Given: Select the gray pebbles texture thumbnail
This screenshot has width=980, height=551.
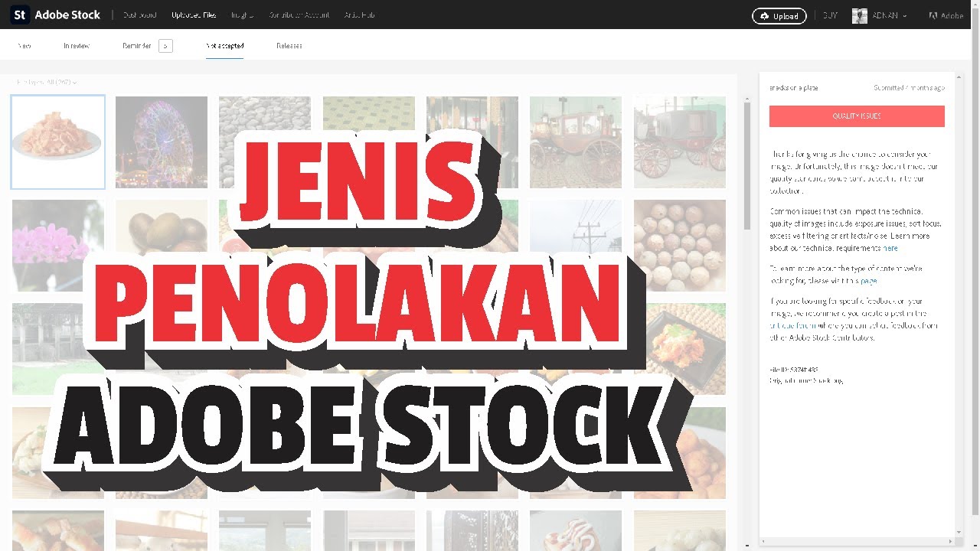Looking at the screenshot, I should 265,115.
